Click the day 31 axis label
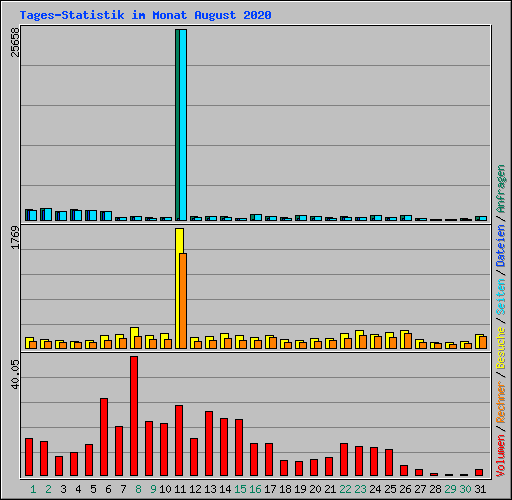The width and height of the screenshot is (512, 500). 480,489
